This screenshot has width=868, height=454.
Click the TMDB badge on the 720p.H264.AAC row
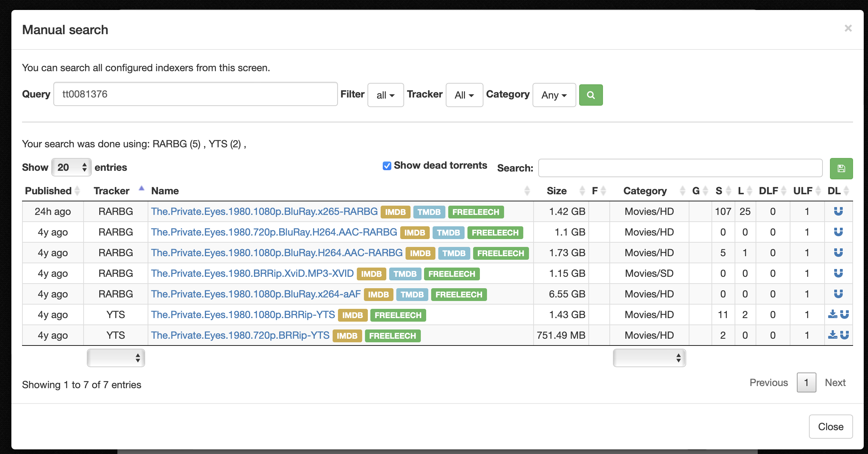[x=449, y=232]
